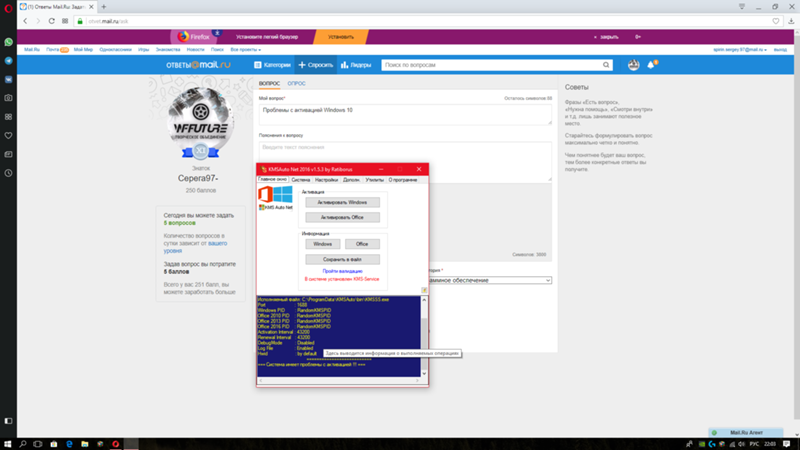Click the small broom icon in KMSAuto
This screenshot has height=450, width=800.
point(424,290)
